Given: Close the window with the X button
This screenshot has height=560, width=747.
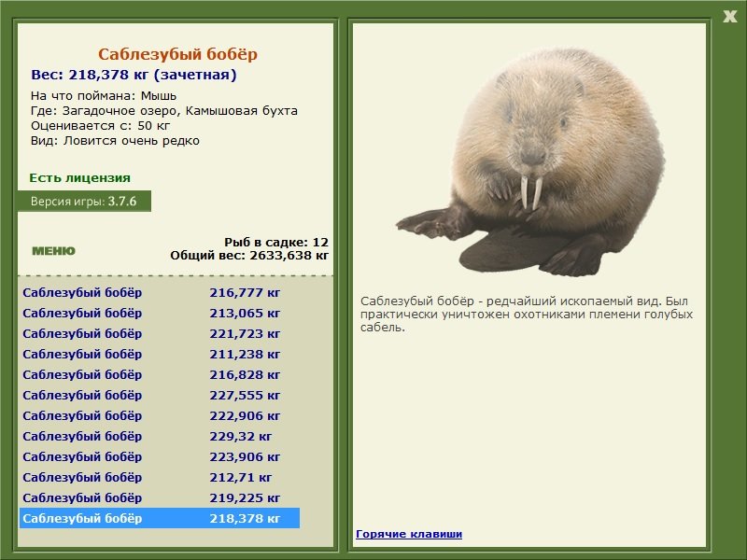Looking at the screenshot, I should pyautogui.click(x=729, y=15).
